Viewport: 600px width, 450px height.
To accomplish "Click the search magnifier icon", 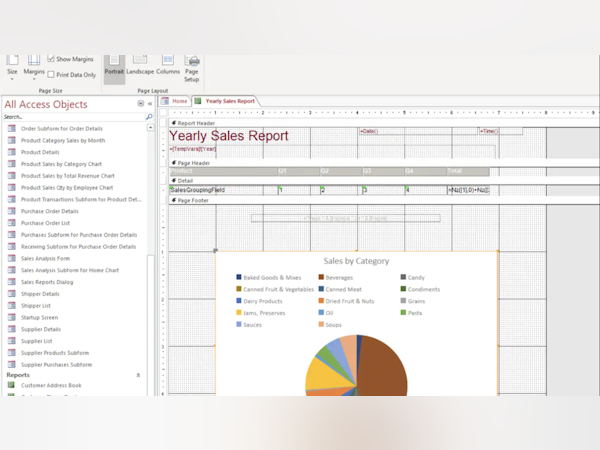I will (x=149, y=117).
